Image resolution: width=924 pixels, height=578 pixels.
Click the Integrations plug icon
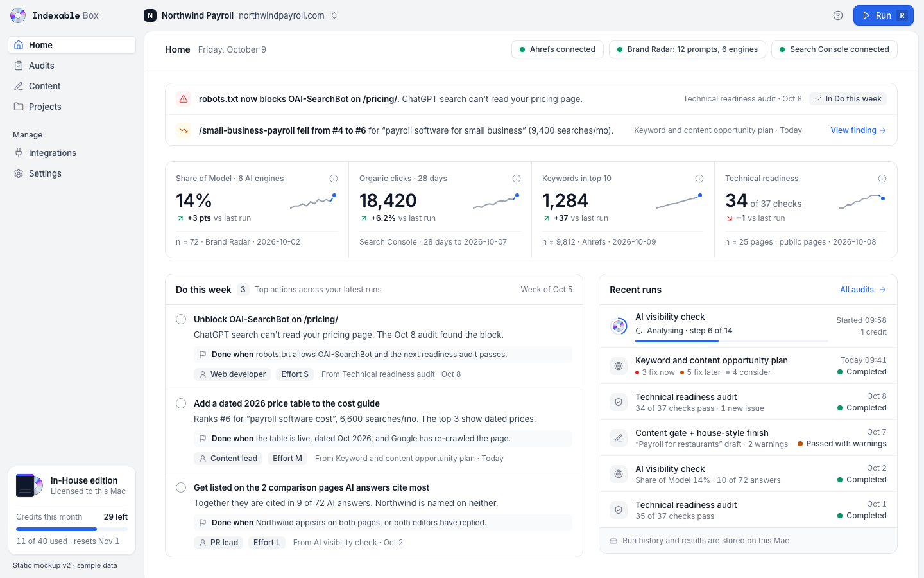point(19,153)
